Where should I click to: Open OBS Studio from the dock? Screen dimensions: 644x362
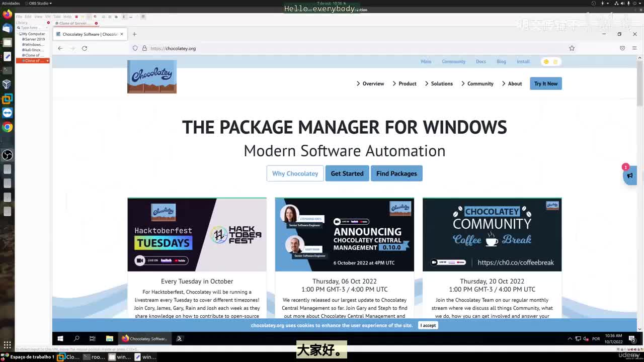[x=7, y=155]
